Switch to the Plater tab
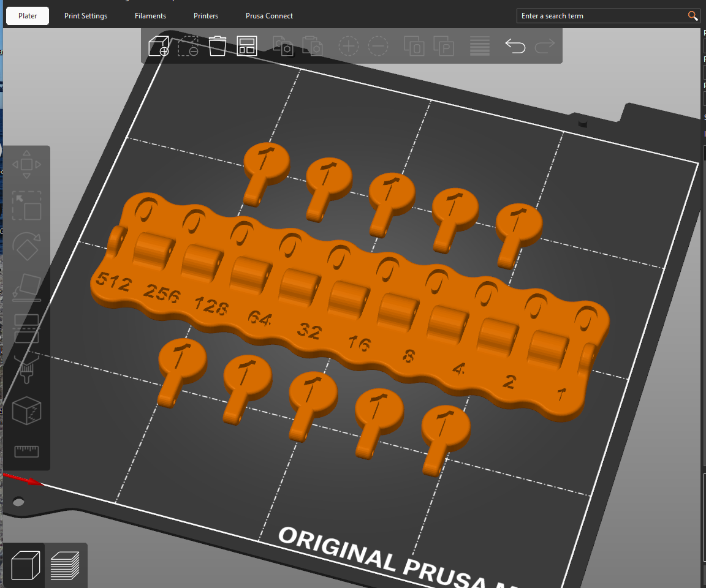This screenshot has width=706, height=588. click(x=28, y=16)
